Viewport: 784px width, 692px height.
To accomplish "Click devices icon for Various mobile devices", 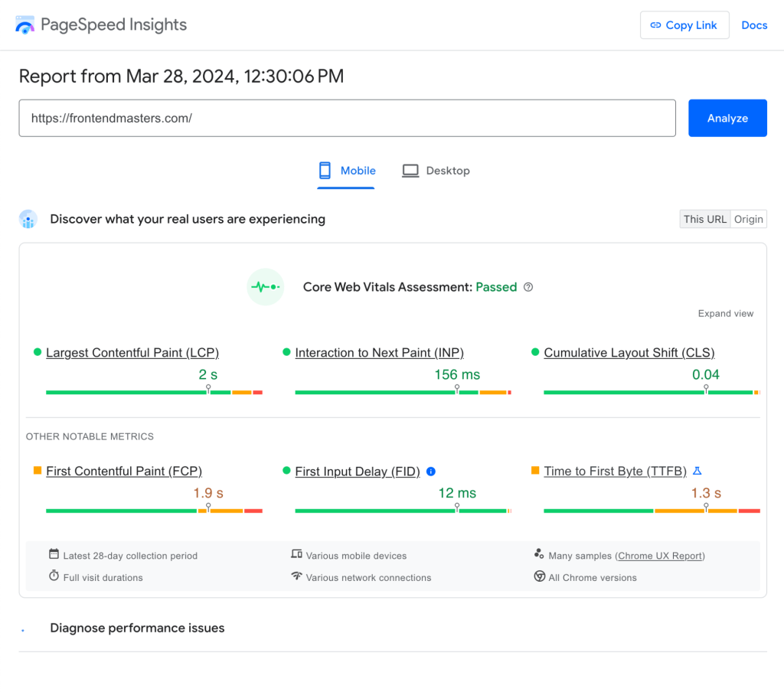I will click(296, 554).
